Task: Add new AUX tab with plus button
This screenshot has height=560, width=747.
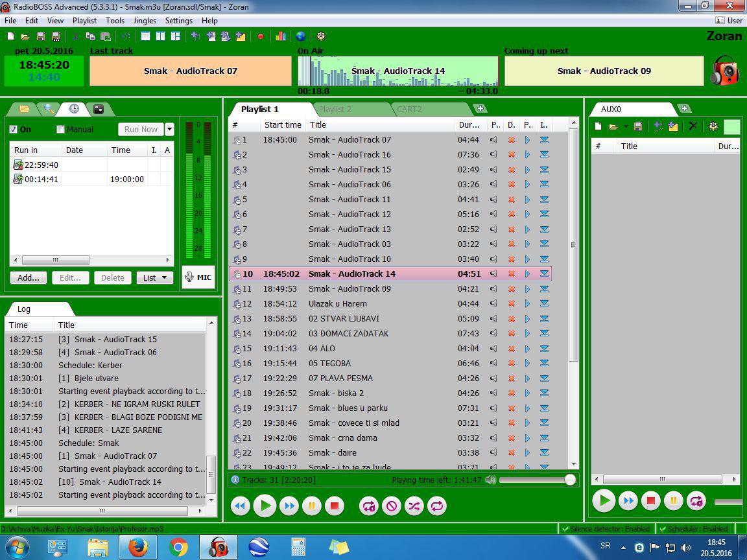Action: point(685,109)
